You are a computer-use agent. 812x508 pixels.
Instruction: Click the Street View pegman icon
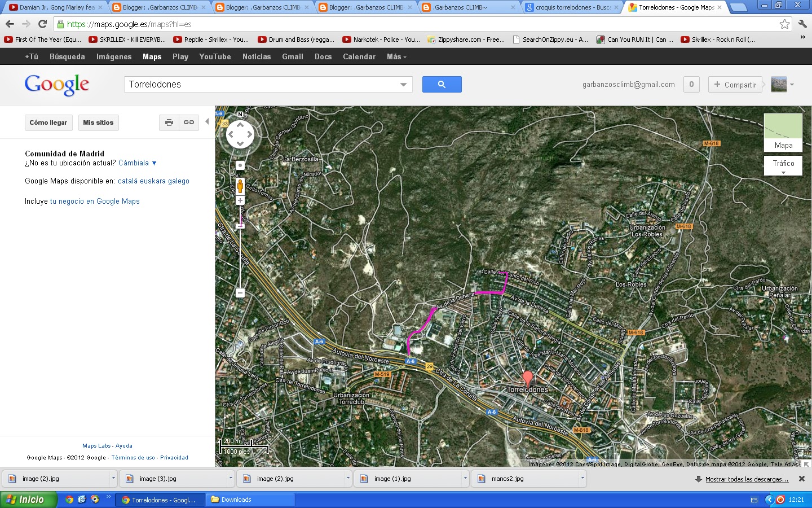point(240,186)
